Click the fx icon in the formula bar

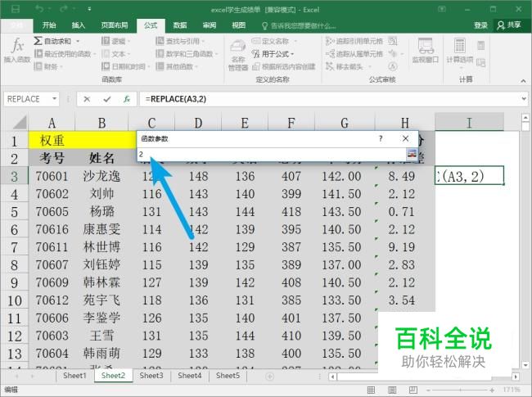pos(127,99)
